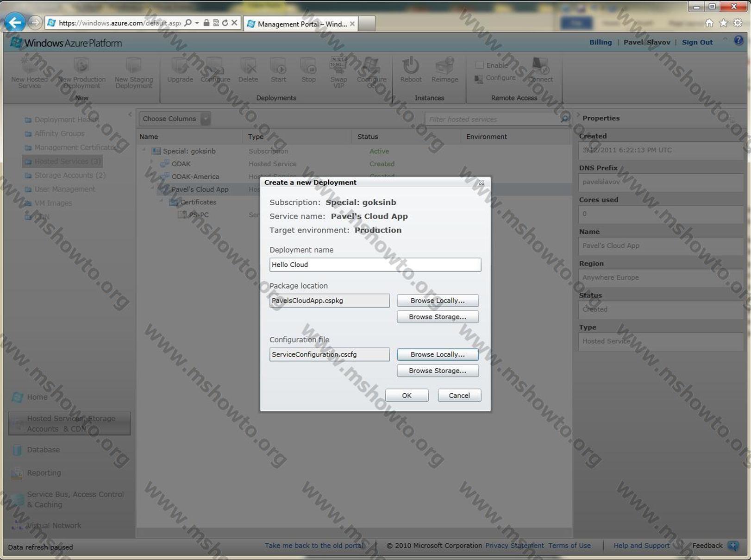This screenshot has height=560, width=751.
Task: Open the Terms of Use link
Action: pos(570,546)
